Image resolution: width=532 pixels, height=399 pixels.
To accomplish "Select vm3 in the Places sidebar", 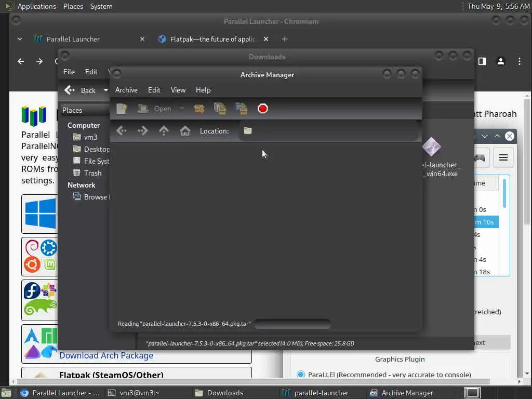I will click(x=85, y=137).
